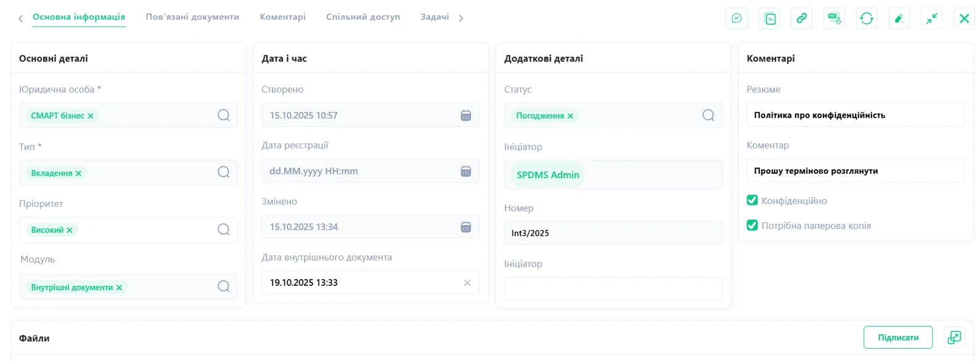Open Пов'язані документи tab
Viewport: 980px width, 361px height.
click(192, 17)
